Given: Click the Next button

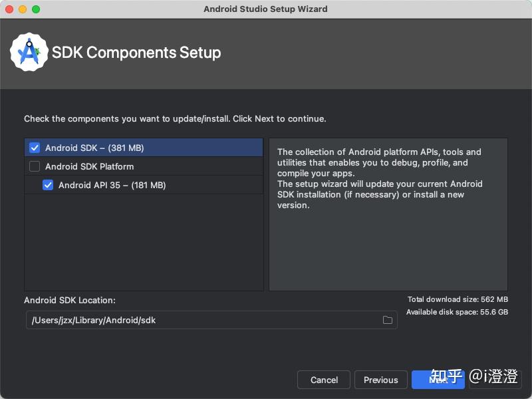Looking at the screenshot, I should (438, 380).
